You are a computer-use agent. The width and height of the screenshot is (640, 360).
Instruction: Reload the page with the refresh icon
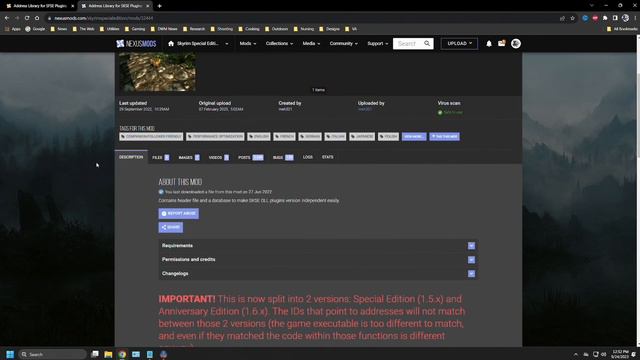27,18
